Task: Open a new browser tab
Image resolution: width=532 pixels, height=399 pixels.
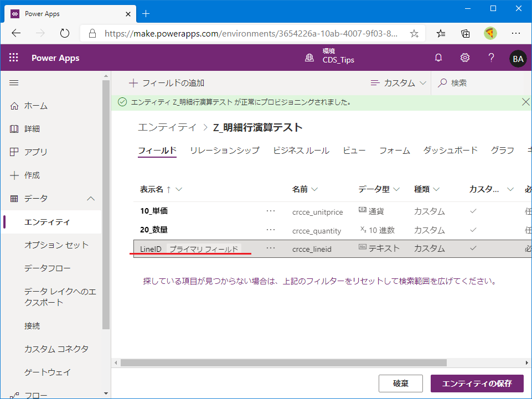Action: tap(146, 14)
